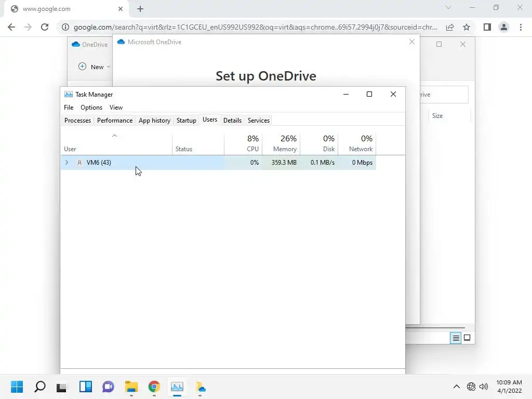The height and width of the screenshot is (399, 532).
Task: View site information icon in address bar
Action: [65, 27]
